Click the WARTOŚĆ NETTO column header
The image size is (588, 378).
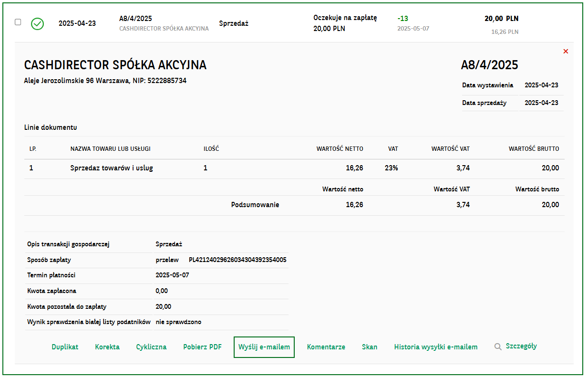coord(340,149)
